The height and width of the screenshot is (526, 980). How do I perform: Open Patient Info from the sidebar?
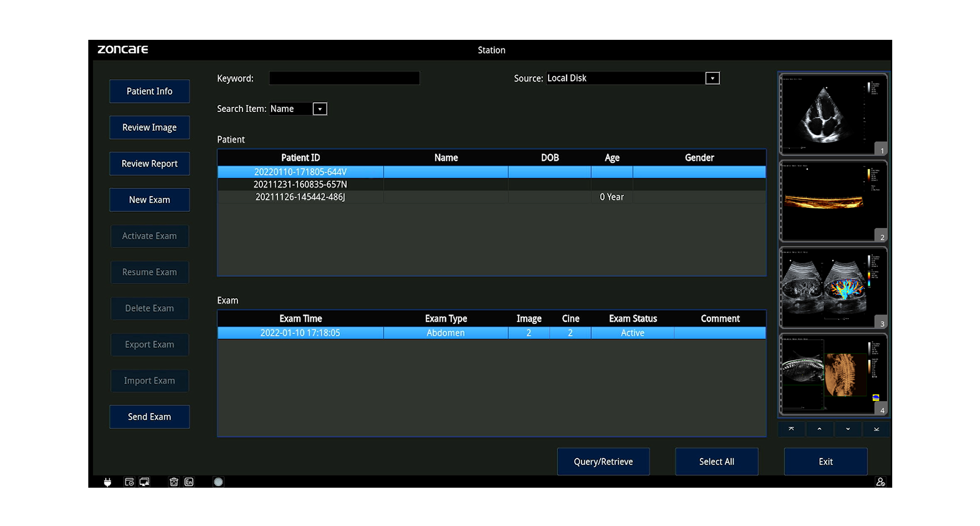coord(150,91)
